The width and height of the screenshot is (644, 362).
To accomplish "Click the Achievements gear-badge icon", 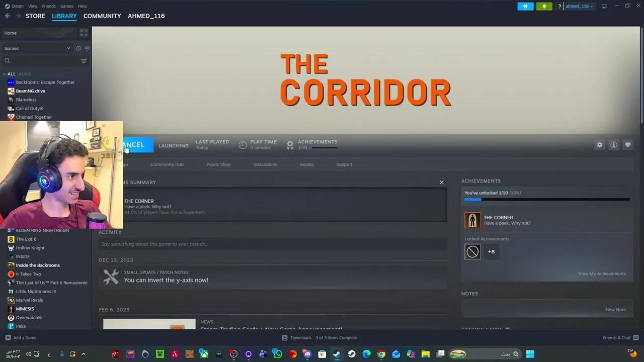I will (290, 145).
